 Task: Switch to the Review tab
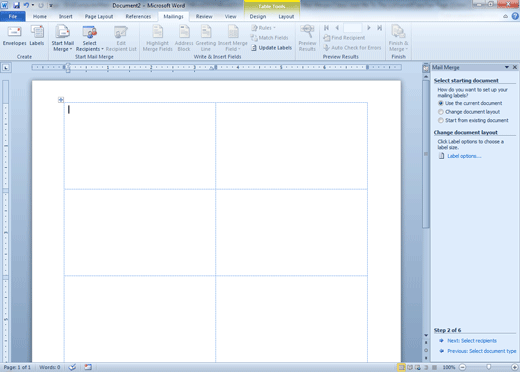click(204, 16)
